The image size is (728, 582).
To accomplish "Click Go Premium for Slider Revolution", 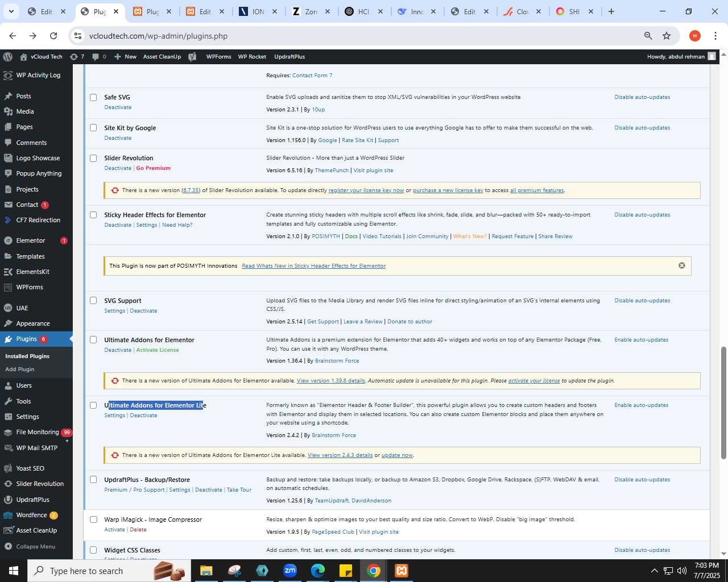I will point(154,168).
